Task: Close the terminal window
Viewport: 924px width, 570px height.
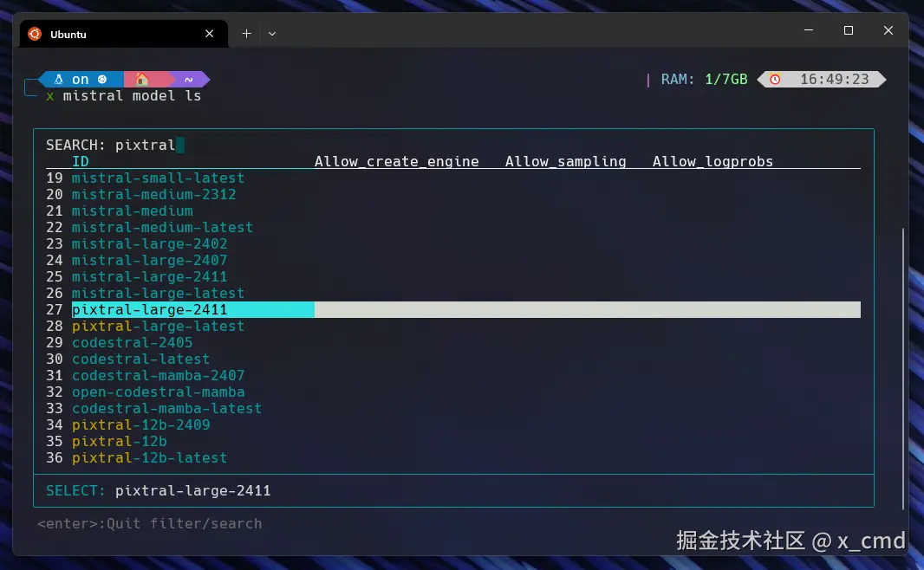Action: tap(888, 30)
